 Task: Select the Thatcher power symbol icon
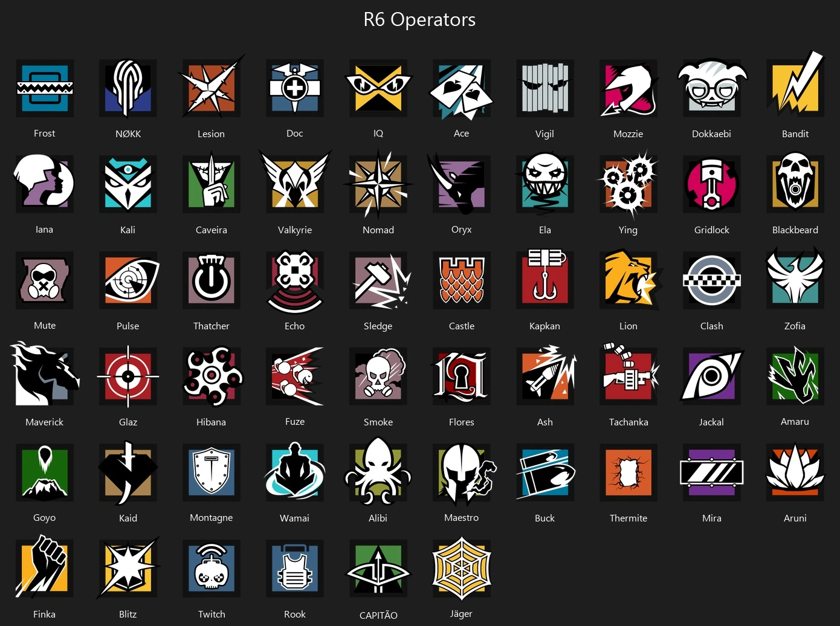coord(212,280)
